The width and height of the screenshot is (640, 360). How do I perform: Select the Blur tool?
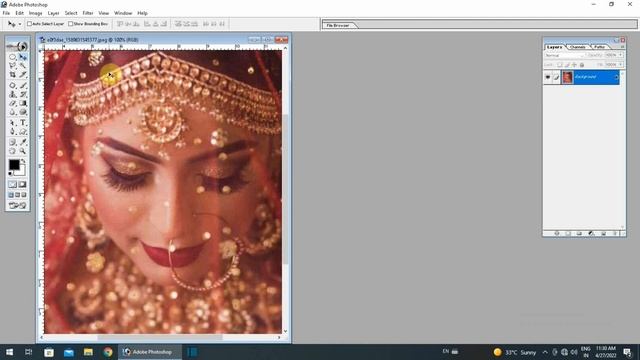pos(13,112)
